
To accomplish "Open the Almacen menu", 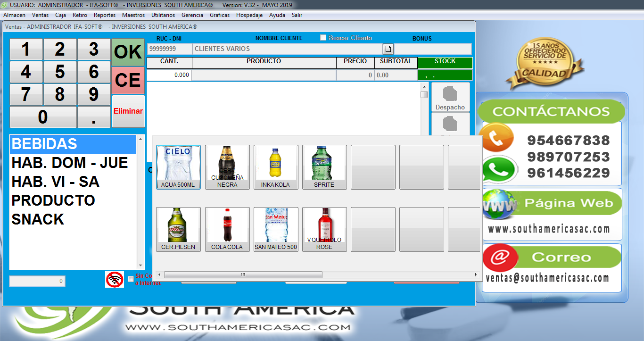I will coord(14,15).
